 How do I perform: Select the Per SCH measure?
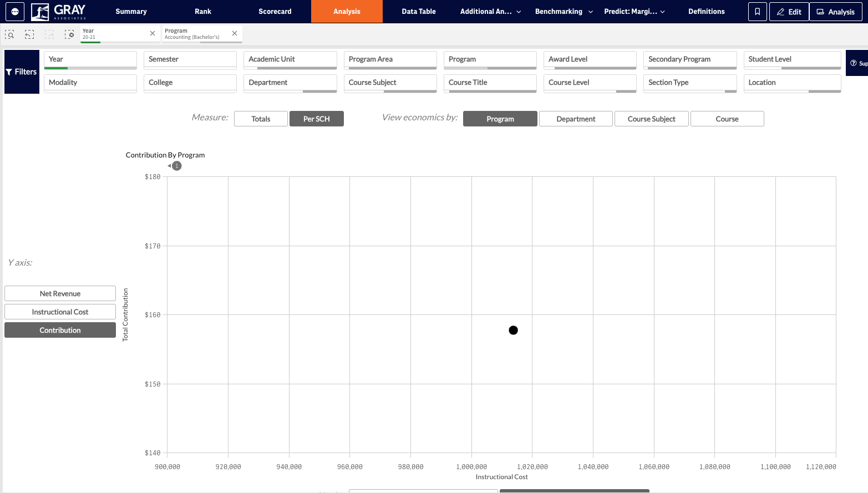(317, 119)
